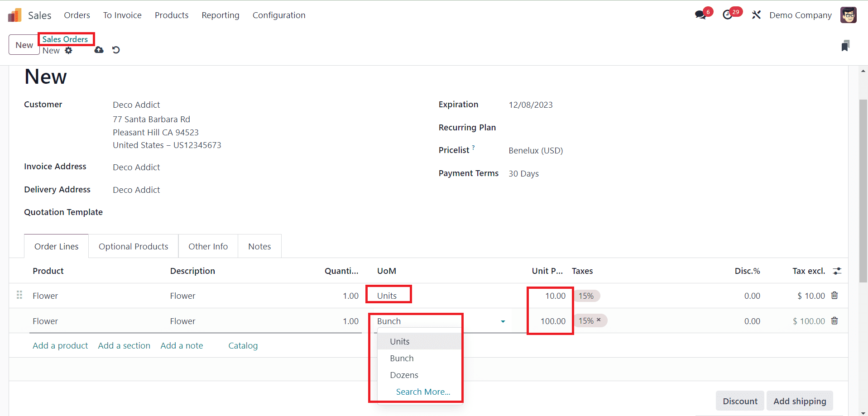Click the Disc.% column header
868x416 pixels.
(747, 271)
